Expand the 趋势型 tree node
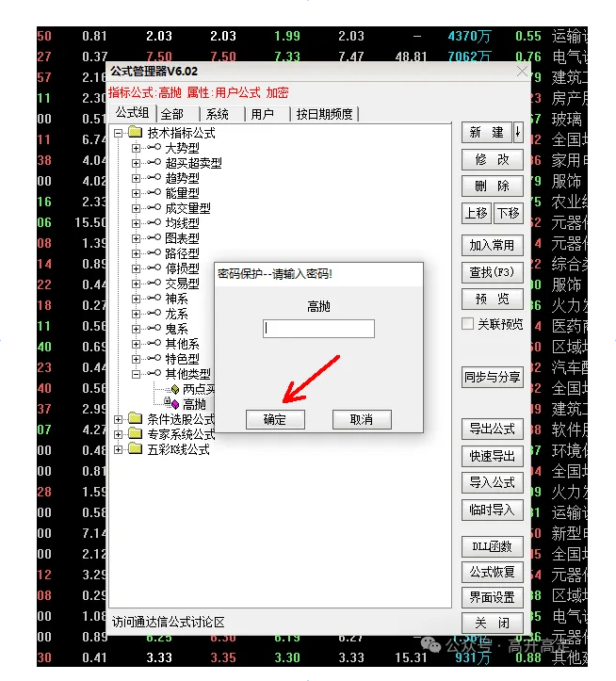Screen dimensions: 616x681 pyautogui.click(x=136, y=178)
